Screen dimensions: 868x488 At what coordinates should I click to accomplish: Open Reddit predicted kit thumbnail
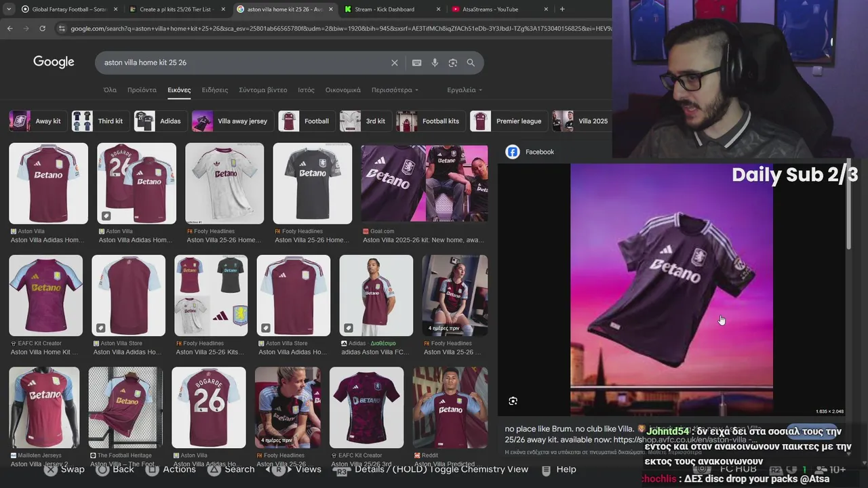click(x=450, y=408)
